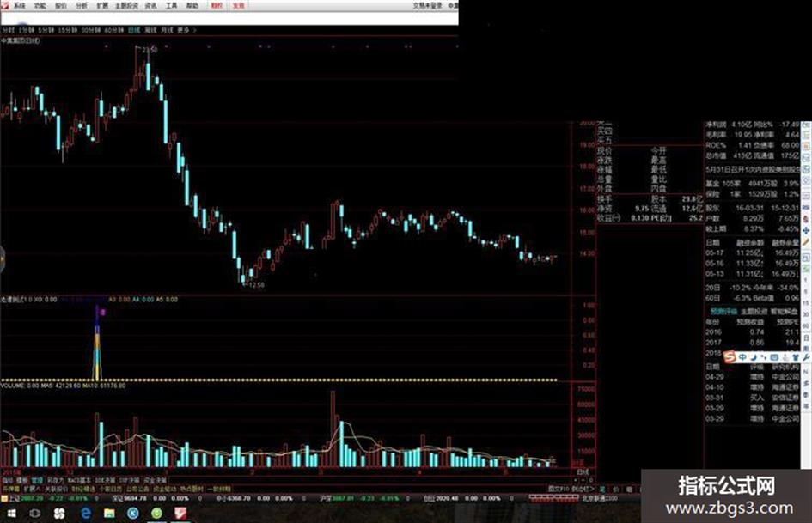Select the 主题投资 tab
The width and height of the screenshot is (812, 523).
pyautogui.click(x=754, y=312)
